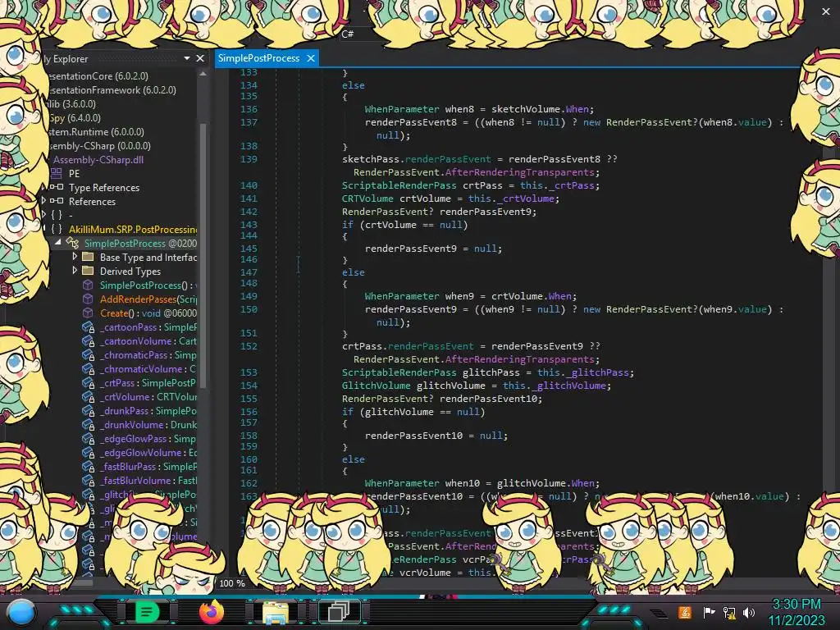
Task: Select the PresentationFramework (6.0.2.0) assembly
Action: pyautogui.click(x=111, y=90)
